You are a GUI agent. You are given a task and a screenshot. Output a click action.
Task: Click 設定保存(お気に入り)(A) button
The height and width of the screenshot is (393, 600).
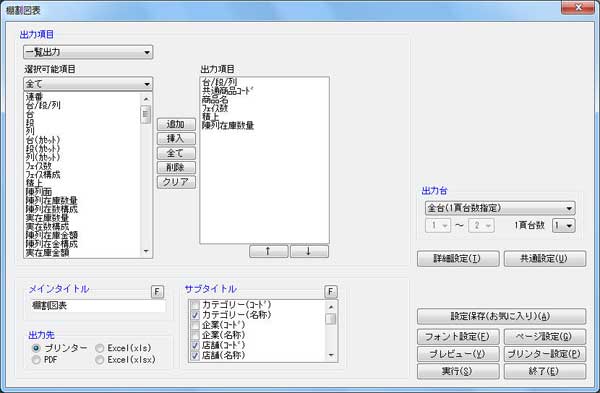(x=501, y=316)
